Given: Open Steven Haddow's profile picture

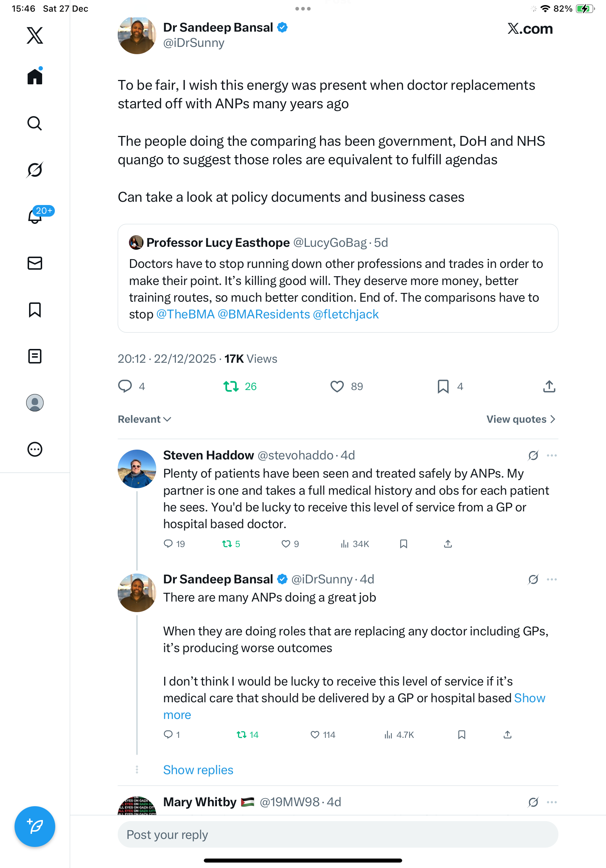Looking at the screenshot, I should click(137, 469).
